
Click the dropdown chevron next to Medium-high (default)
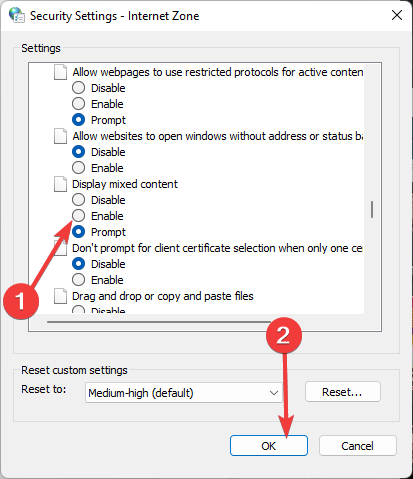[274, 393]
